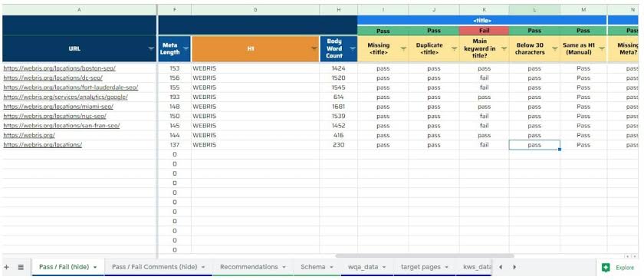The height and width of the screenshot is (280, 644).
Task: Open the services/analytics/google URL link
Action: click(x=65, y=97)
